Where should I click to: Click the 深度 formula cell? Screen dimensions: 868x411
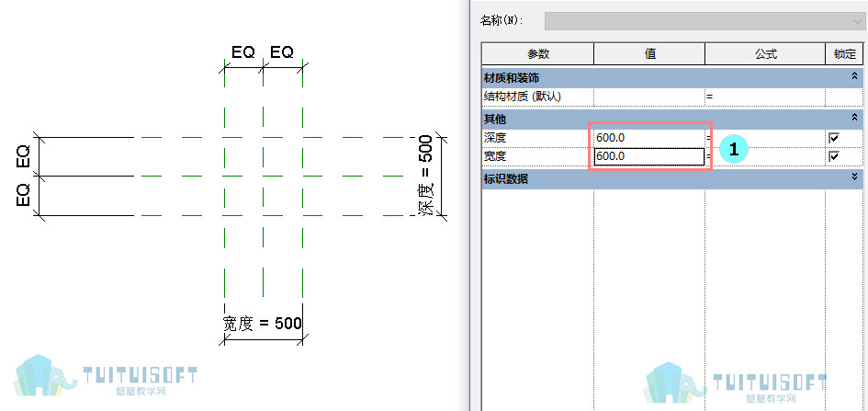coord(764,137)
